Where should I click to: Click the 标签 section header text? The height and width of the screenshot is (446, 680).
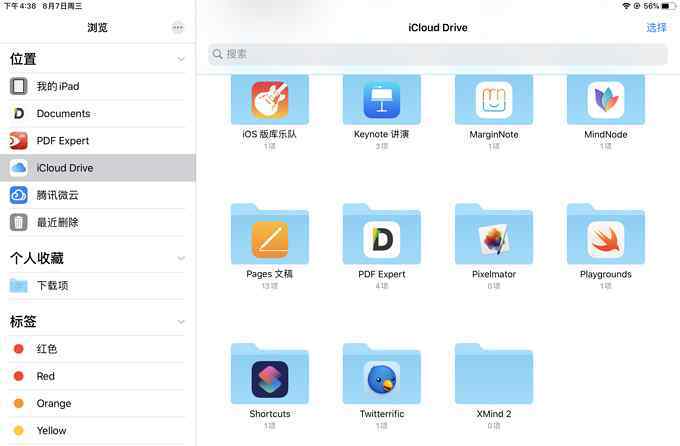23,321
